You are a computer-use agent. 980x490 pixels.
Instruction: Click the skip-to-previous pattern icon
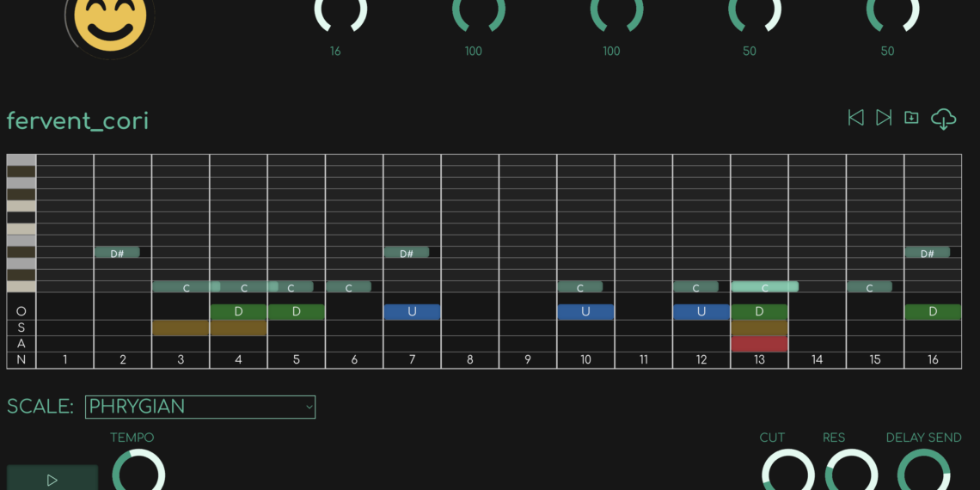pyautogui.click(x=855, y=118)
